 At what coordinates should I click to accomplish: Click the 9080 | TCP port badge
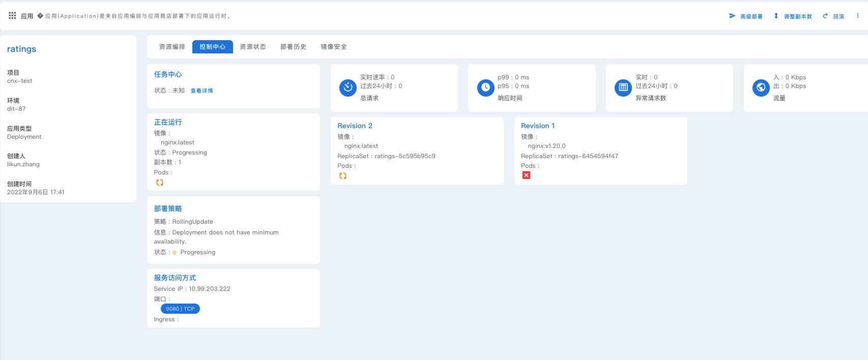coord(180,309)
